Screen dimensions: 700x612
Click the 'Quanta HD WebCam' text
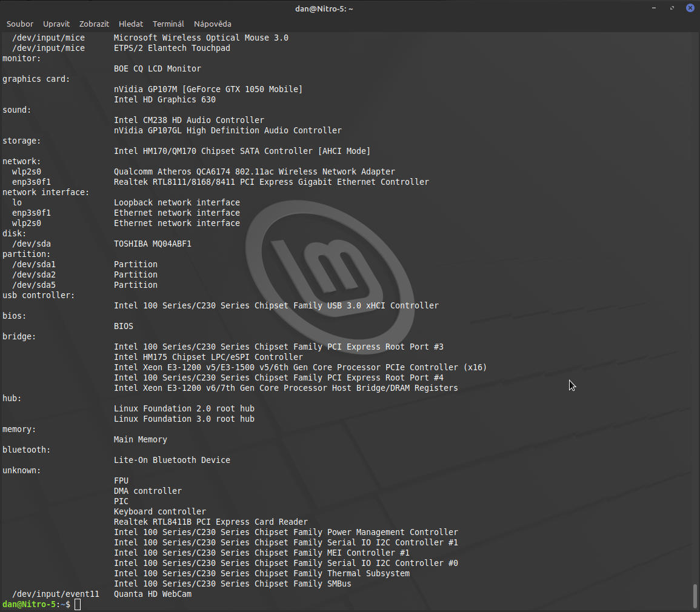[x=153, y=594]
